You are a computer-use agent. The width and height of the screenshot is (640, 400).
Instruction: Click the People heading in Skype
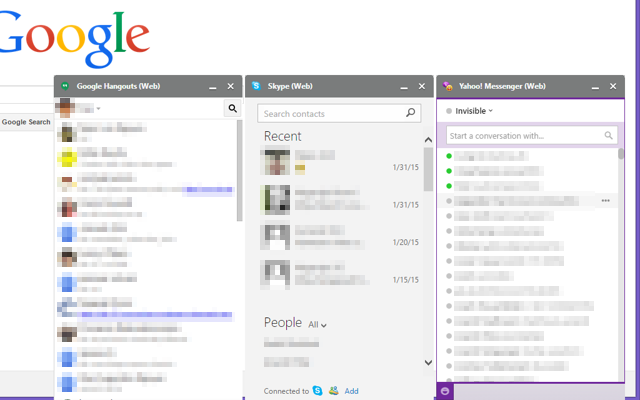(283, 322)
